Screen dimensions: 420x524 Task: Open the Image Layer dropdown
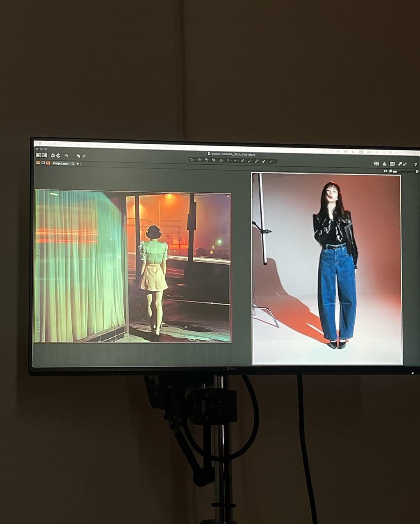[63, 164]
